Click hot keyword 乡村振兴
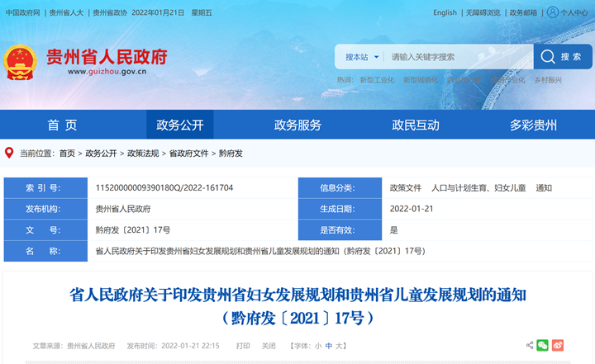Screen dimensions: 595x364 [548, 80]
